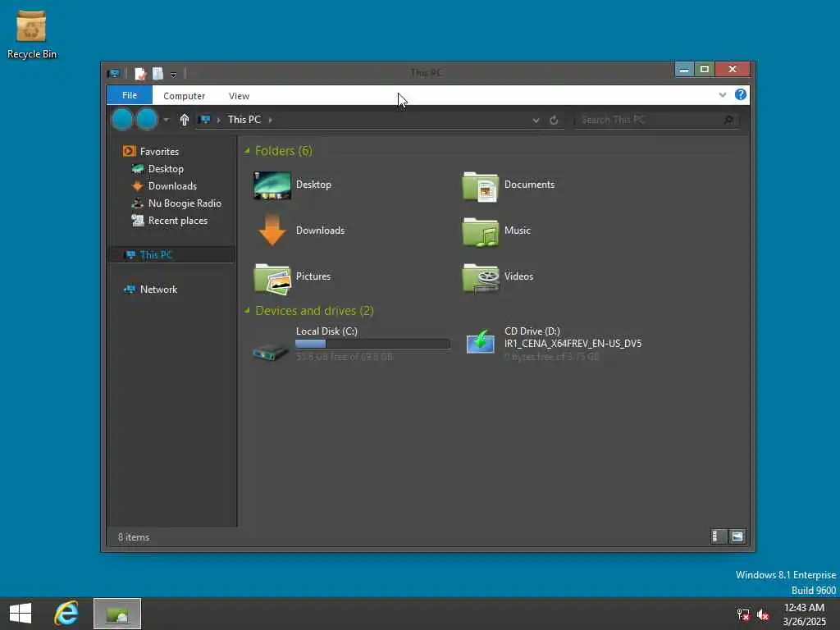Click the File Explorer taskbar button

pyautogui.click(x=117, y=614)
